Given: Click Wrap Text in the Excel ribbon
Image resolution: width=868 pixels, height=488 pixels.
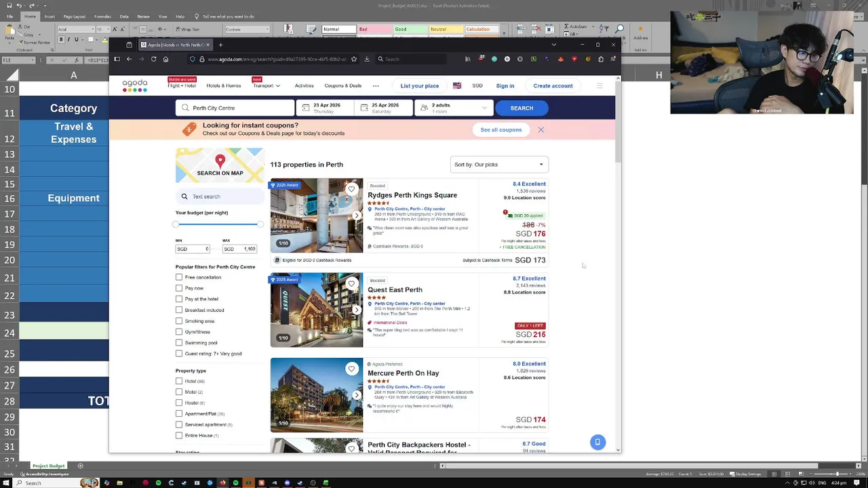Looking at the screenshot, I should pyautogui.click(x=186, y=29).
